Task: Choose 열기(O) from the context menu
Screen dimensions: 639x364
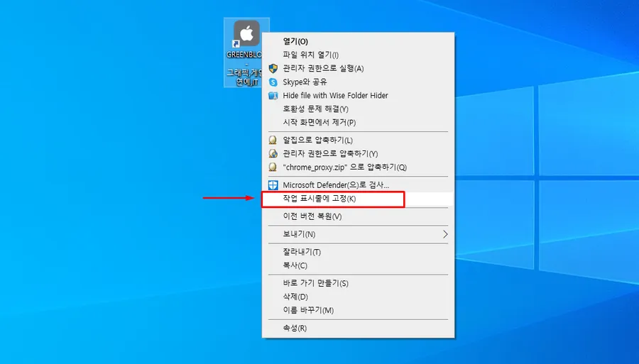Action: point(358,42)
